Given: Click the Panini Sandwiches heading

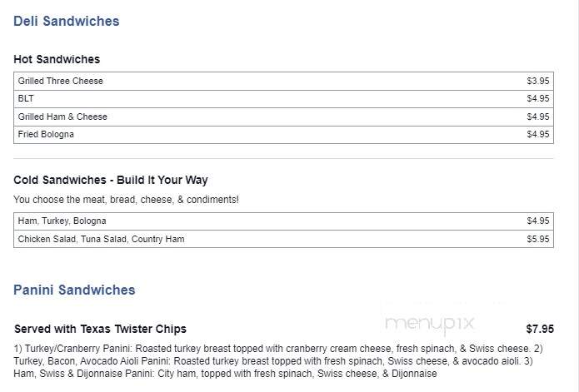Looking at the screenshot, I should pos(74,290).
